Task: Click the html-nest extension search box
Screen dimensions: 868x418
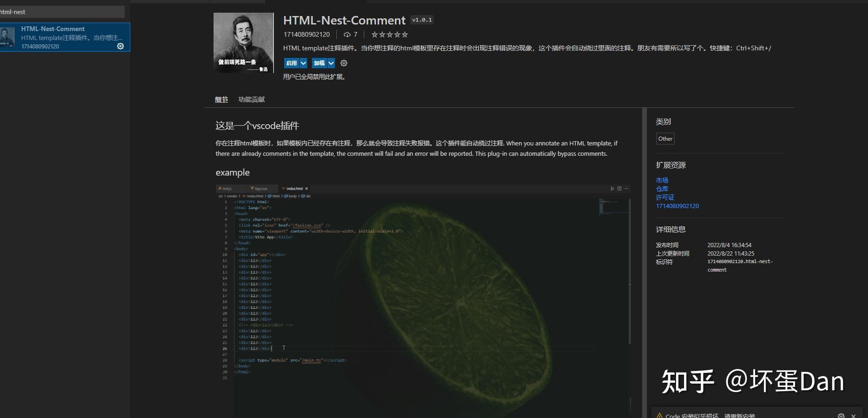Action: click(x=61, y=12)
